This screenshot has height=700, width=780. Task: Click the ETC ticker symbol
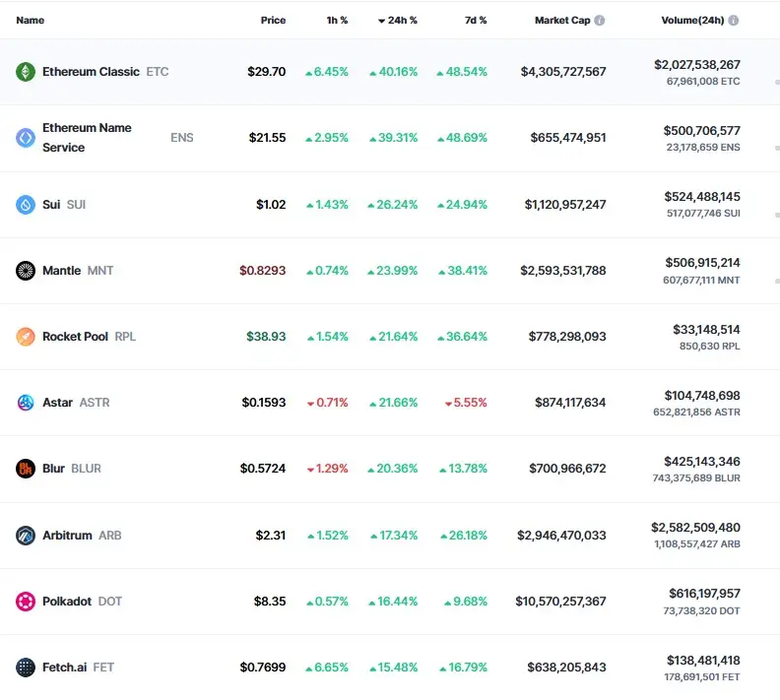point(158,72)
